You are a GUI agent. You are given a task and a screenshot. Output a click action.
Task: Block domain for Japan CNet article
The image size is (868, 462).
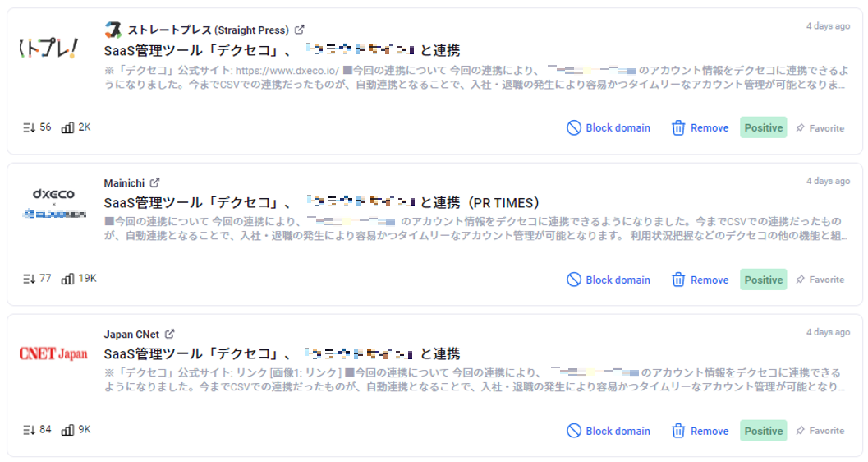(x=609, y=432)
